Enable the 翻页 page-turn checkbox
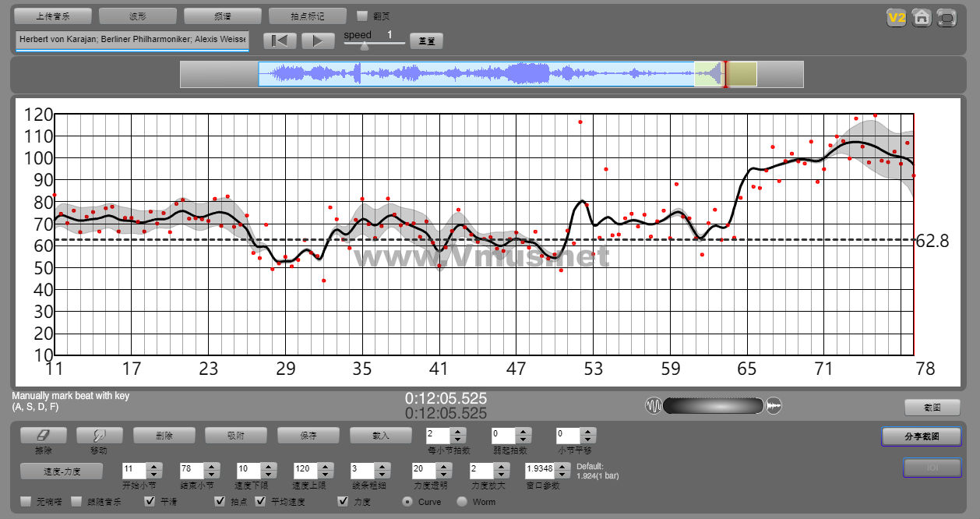 point(362,16)
